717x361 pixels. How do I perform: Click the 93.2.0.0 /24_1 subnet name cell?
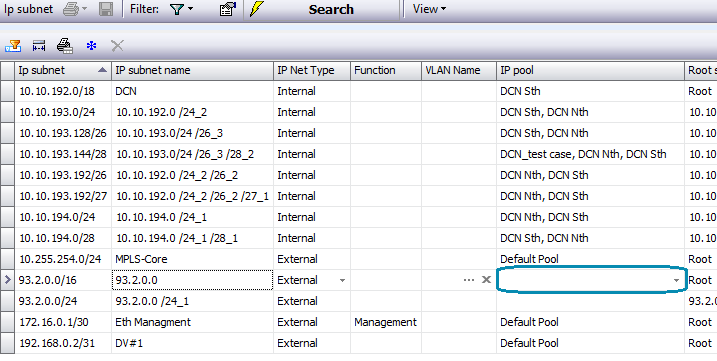(x=193, y=301)
